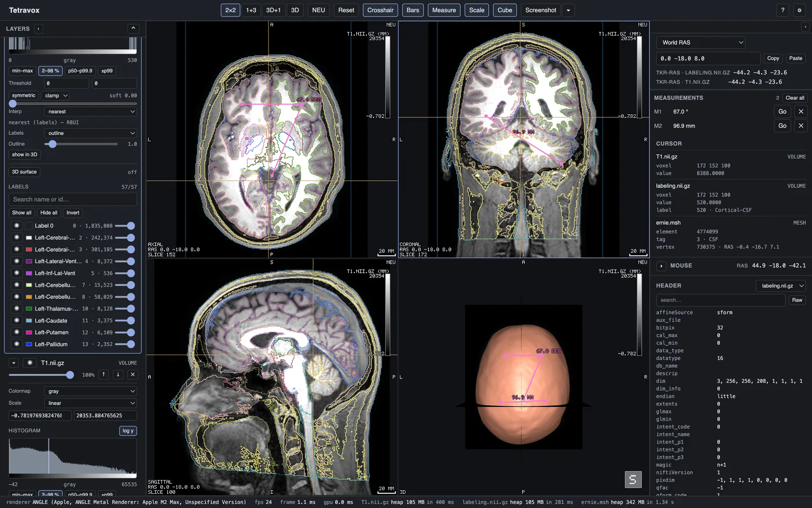812x508 pixels.
Task: Move T1.nii.gz layer down
Action: [x=118, y=374]
